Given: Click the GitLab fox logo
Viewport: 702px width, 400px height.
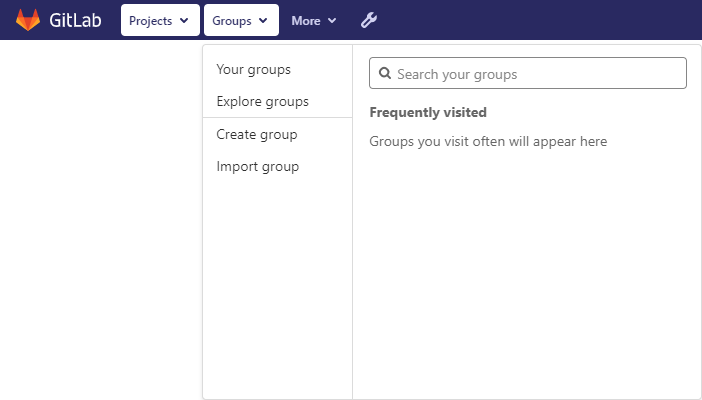Looking at the screenshot, I should click(28, 20).
